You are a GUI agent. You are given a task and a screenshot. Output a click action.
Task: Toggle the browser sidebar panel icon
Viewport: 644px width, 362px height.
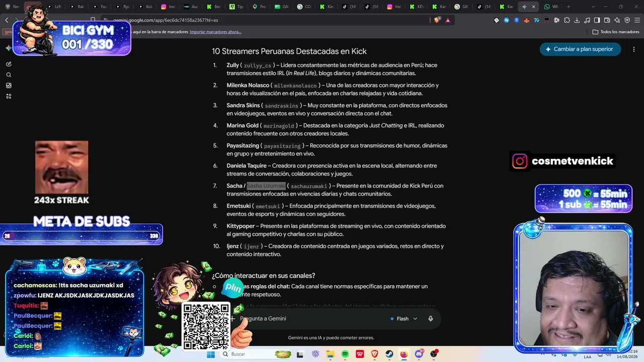(597, 20)
